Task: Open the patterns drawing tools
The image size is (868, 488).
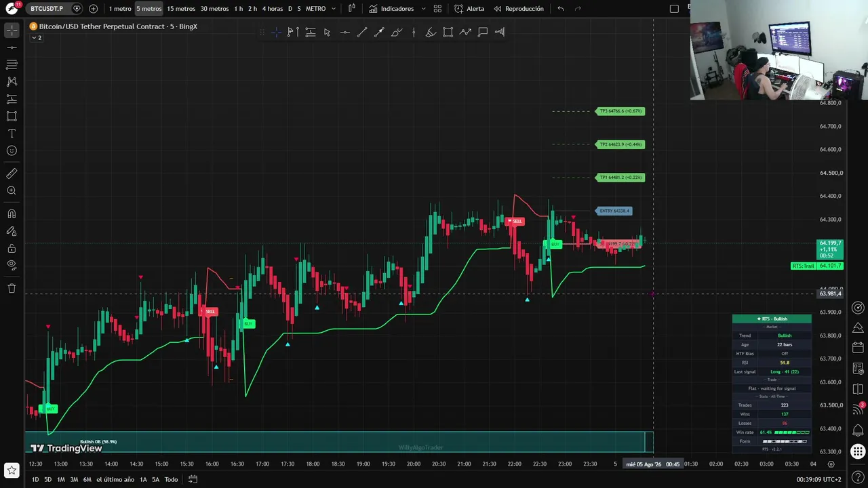Action: [x=12, y=81]
